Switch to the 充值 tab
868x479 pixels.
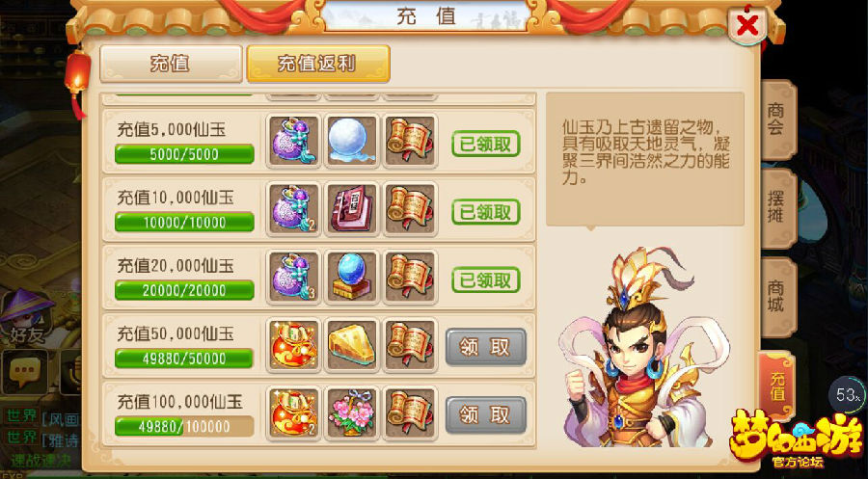click(x=171, y=64)
